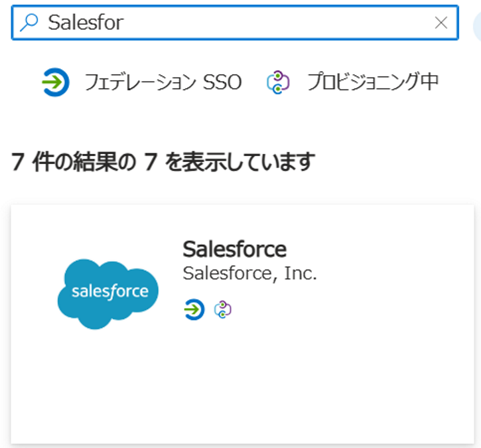
Task: Click the partial blue circle at right edge
Action: pos(477,25)
